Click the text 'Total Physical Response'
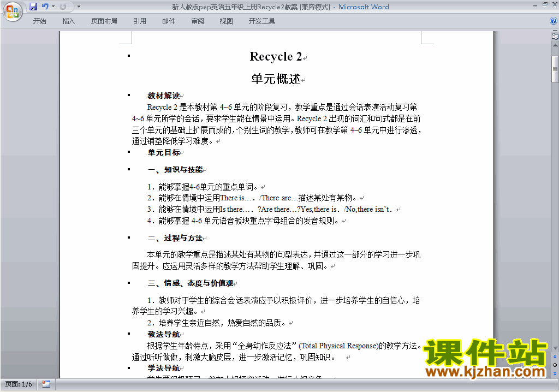Image resolution: width=559 pixels, height=392 pixels. (x=338, y=346)
